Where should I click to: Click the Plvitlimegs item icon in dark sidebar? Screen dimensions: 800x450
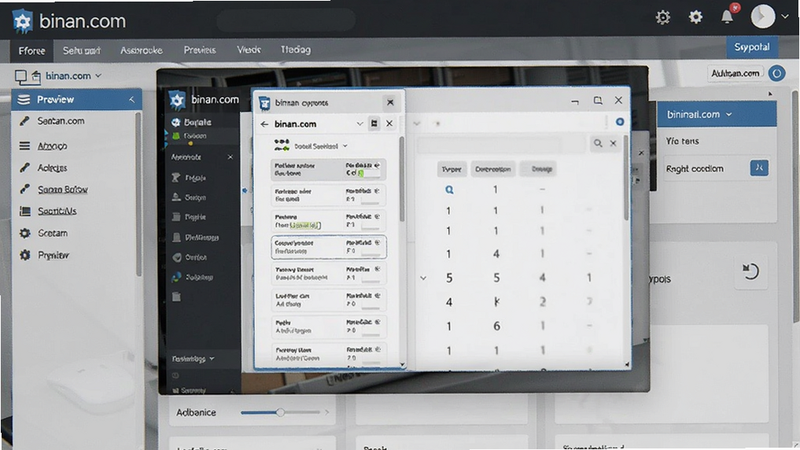pos(177,237)
